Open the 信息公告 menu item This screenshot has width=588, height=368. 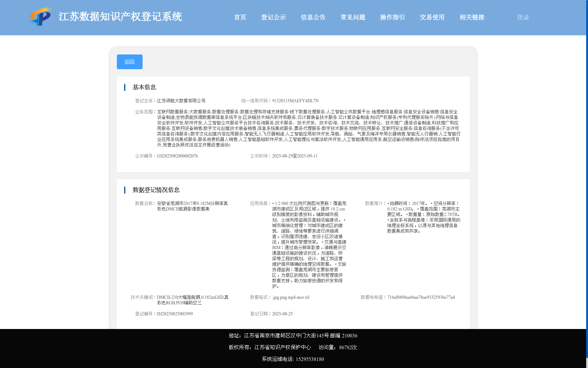coord(313,17)
